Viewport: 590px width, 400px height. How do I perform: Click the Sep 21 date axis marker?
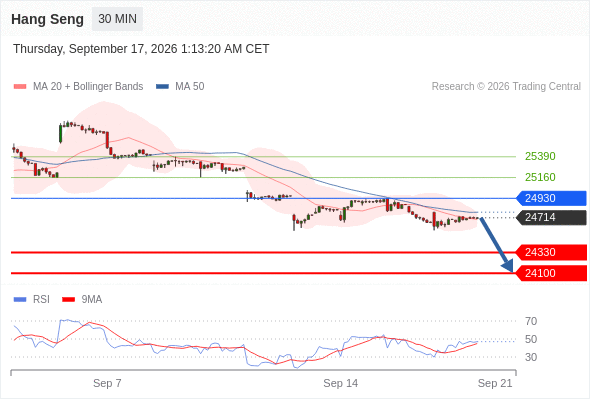[x=495, y=383]
